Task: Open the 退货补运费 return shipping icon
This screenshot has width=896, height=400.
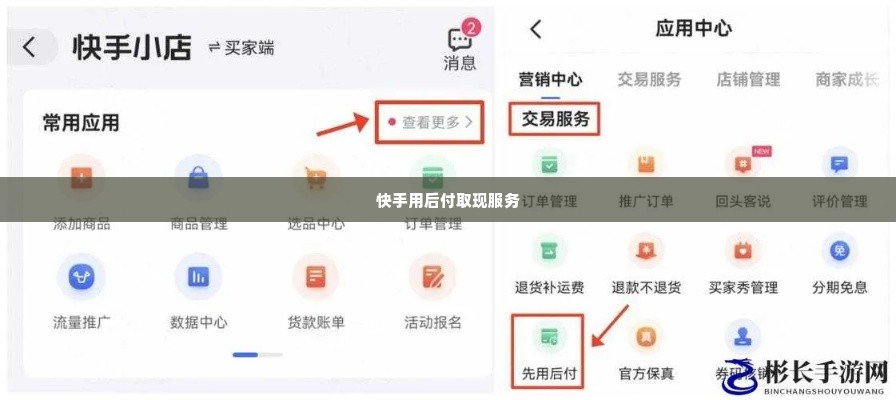Action: pyautogui.click(x=549, y=251)
